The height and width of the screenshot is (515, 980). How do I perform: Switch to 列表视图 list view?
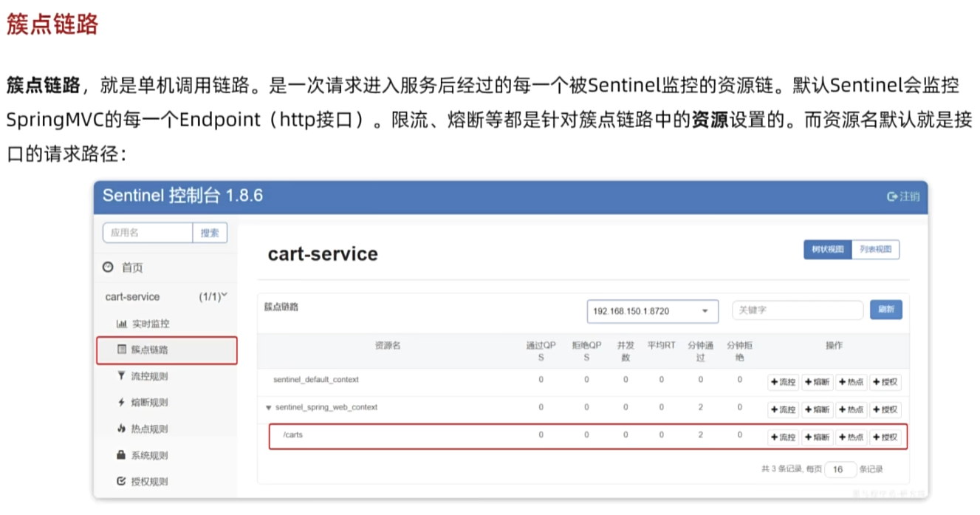point(876,250)
